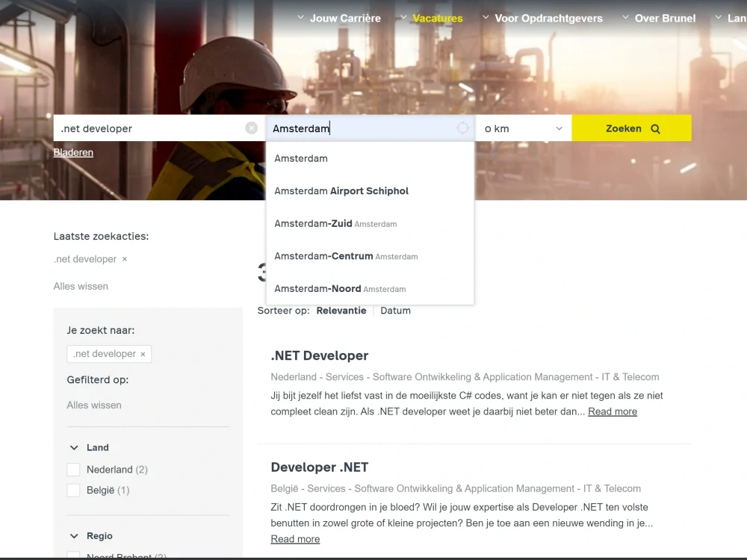The image size is (747, 560).
Task: Open the Vacatures menu
Action: 437,17
